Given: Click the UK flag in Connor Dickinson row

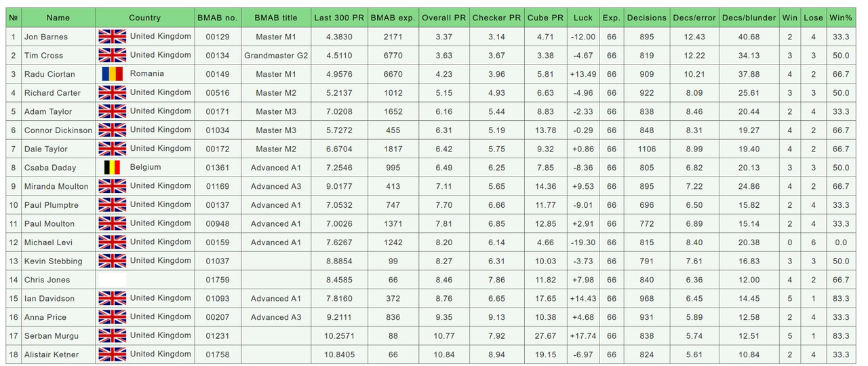Looking at the screenshot, I should coord(113,130).
